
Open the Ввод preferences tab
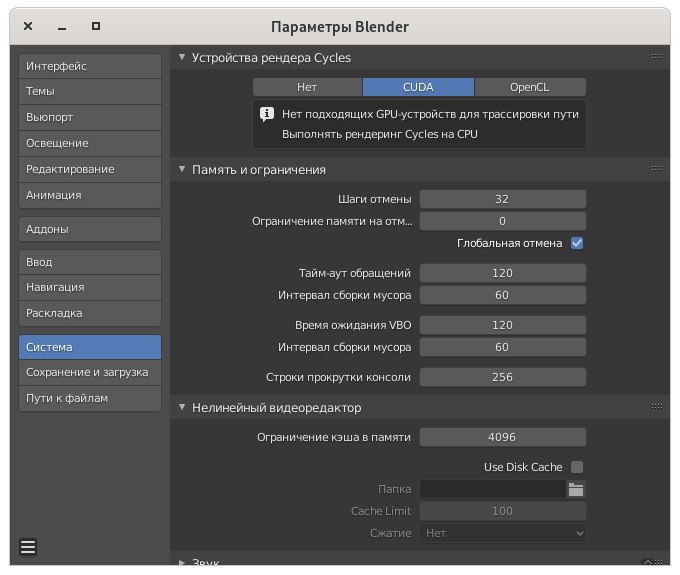click(x=90, y=262)
